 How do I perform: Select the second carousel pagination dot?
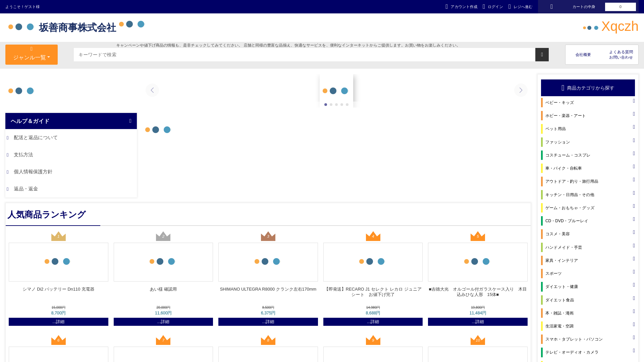coord(331,105)
